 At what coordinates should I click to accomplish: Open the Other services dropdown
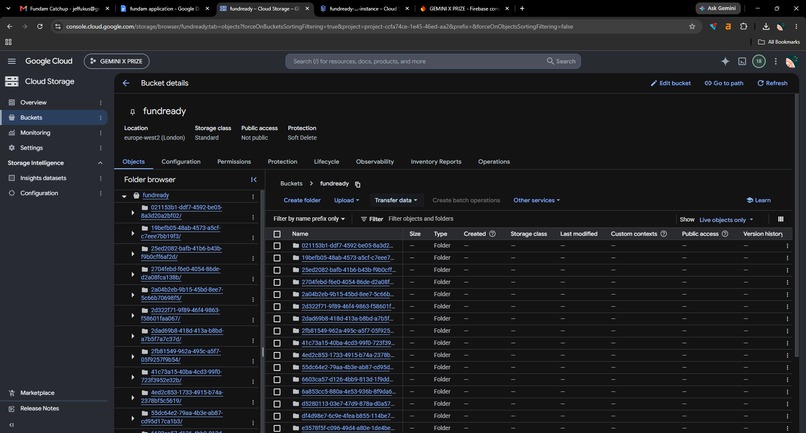coord(536,201)
